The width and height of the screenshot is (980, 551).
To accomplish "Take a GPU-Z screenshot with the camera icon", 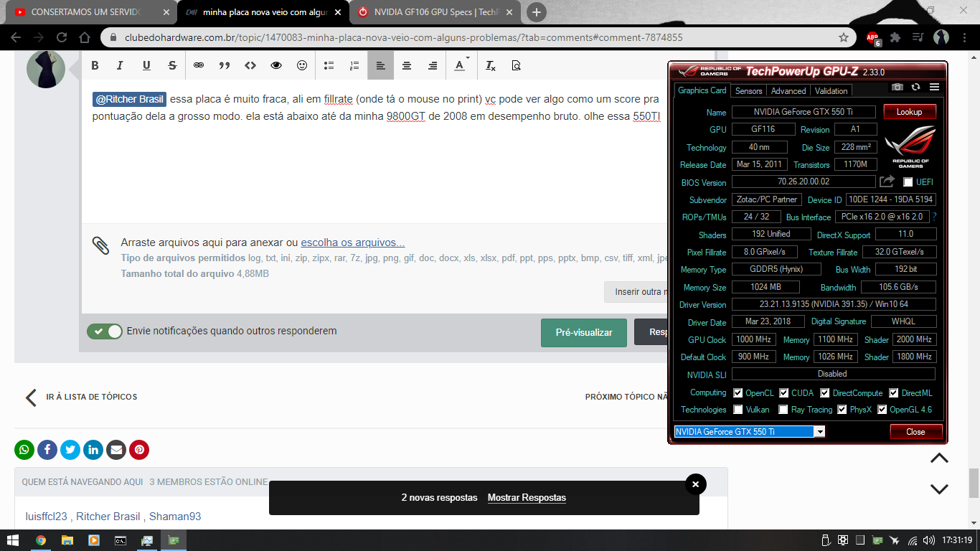I will pyautogui.click(x=897, y=87).
